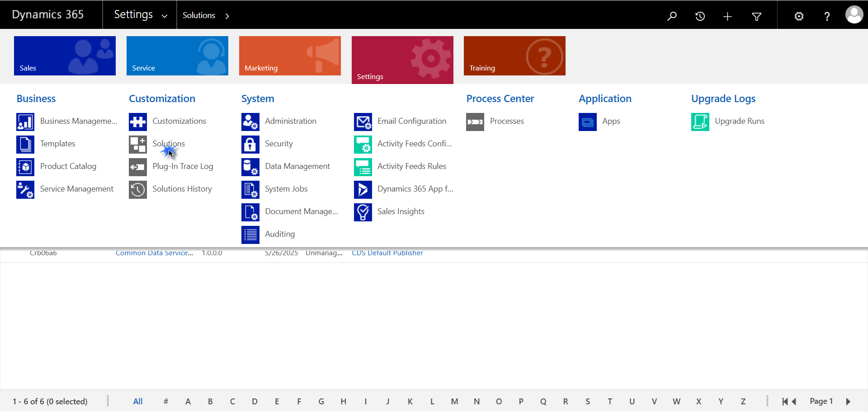
Task: Click the Processes icon in Process Center
Action: click(475, 122)
